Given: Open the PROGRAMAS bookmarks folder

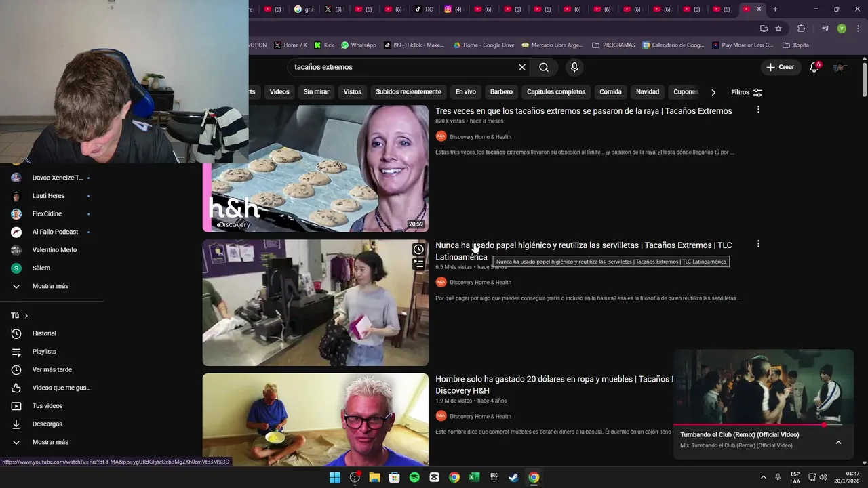Looking at the screenshot, I should [x=614, y=45].
